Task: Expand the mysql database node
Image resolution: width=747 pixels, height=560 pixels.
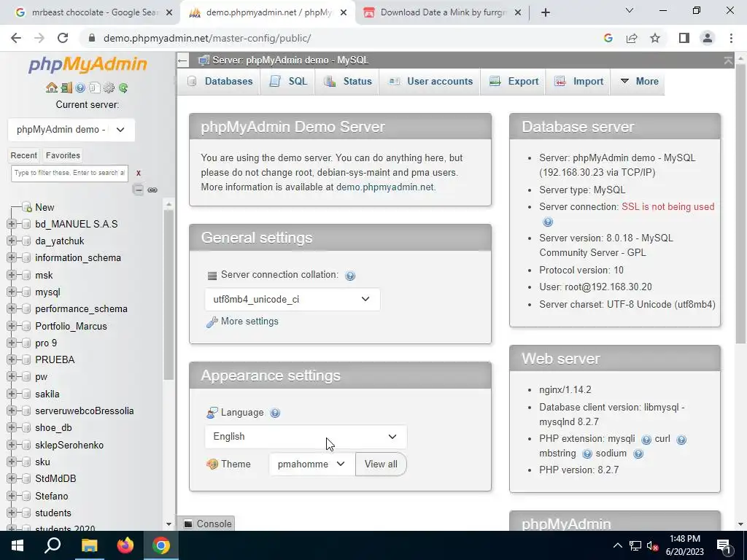Action: (x=12, y=292)
